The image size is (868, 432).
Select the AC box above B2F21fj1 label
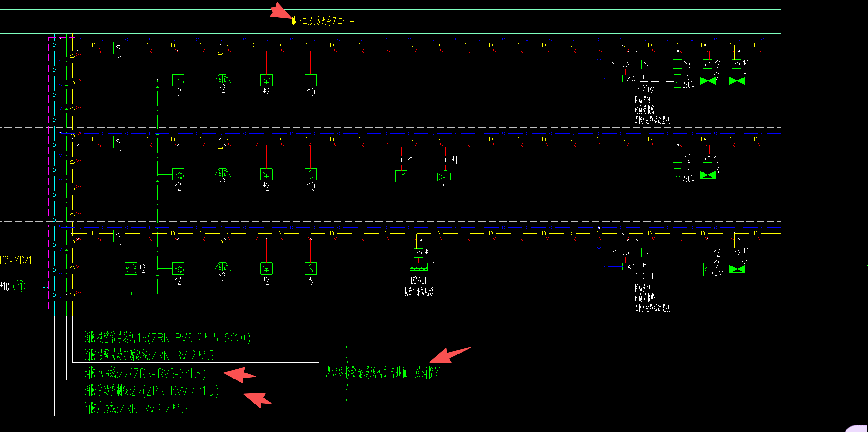tap(631, 267)
